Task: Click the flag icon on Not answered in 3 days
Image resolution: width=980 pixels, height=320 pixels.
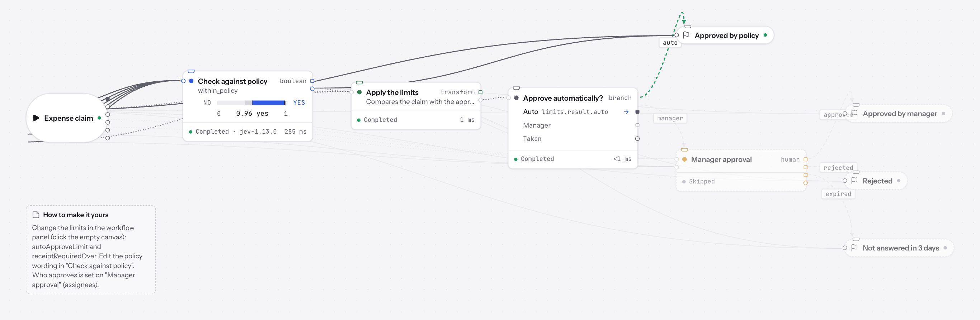Action: pos(854,247)
